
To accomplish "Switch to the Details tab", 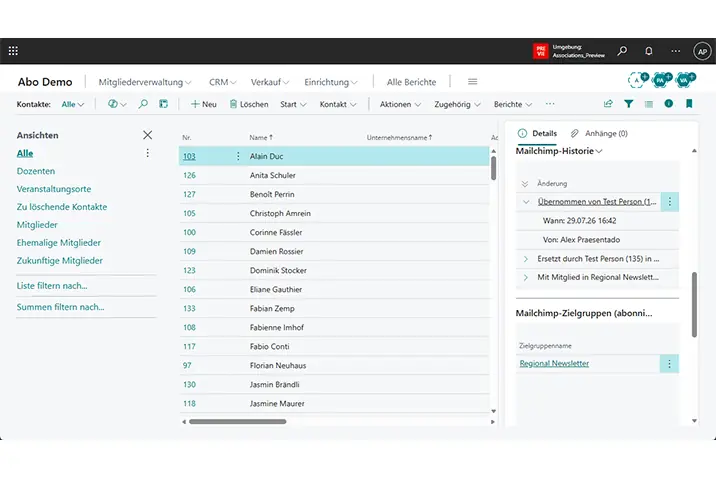I will coord(537,133).
